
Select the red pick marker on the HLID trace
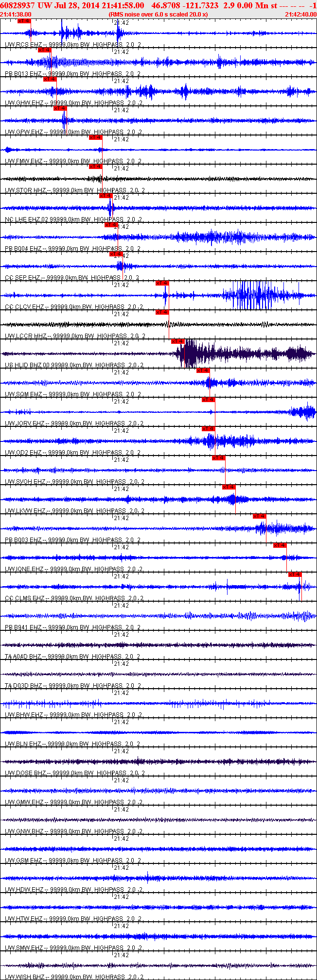point(177,341)
